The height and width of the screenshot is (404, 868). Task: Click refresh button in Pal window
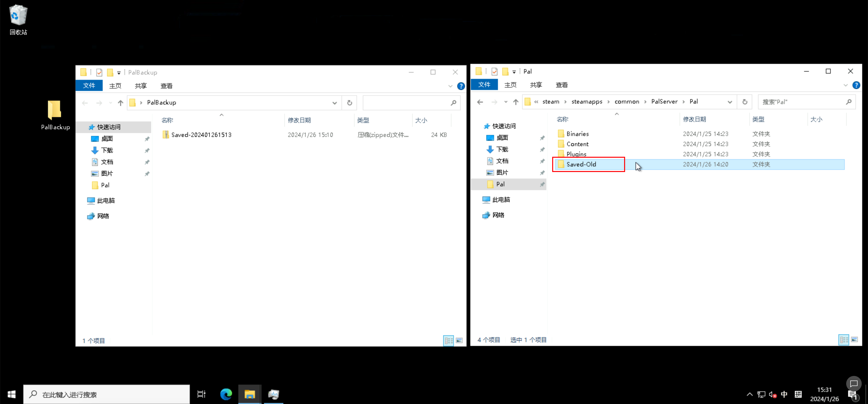coord(745,102)
